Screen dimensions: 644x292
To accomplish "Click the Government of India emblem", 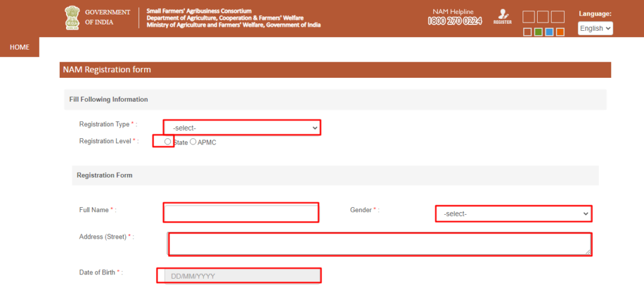I will 72,18.
